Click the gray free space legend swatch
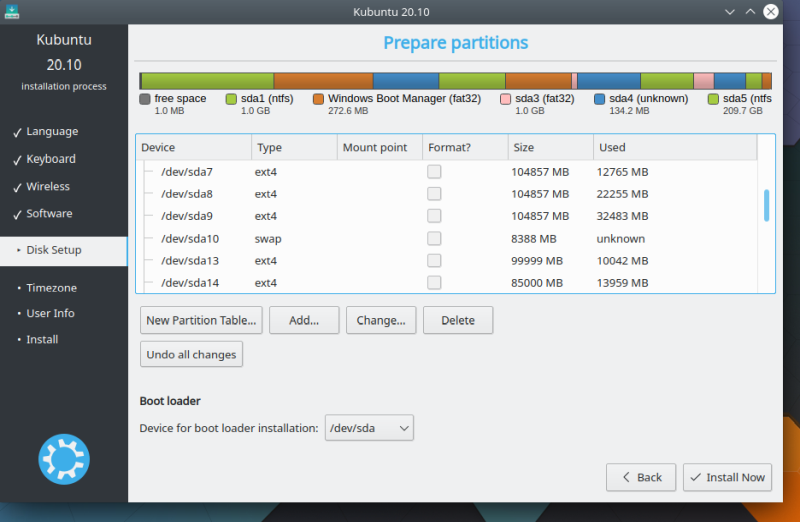Screen dimensions: 800x522 pyautogui.click(x=145, y=99)
